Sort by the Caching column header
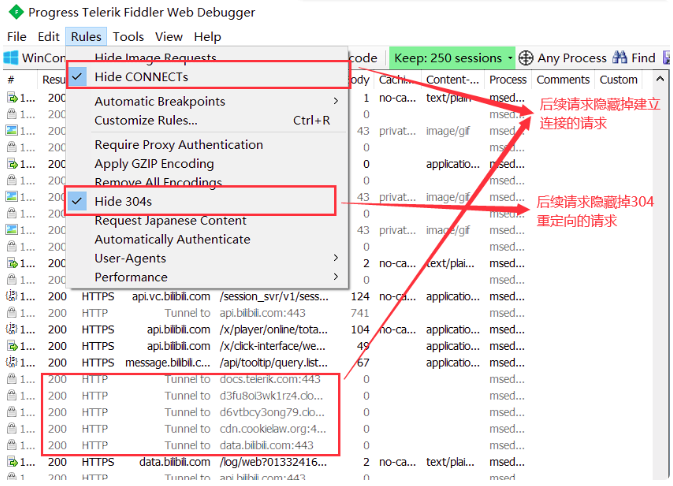This screenshot has height=486, width=673. pyautogui.click(x=397, y=80)
